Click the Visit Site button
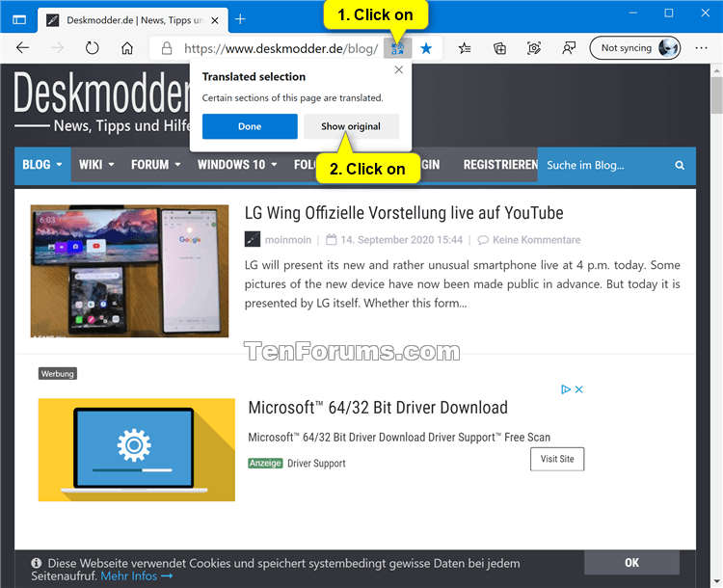This screenshot has height=588, width=723. click(x=557, y=459)
